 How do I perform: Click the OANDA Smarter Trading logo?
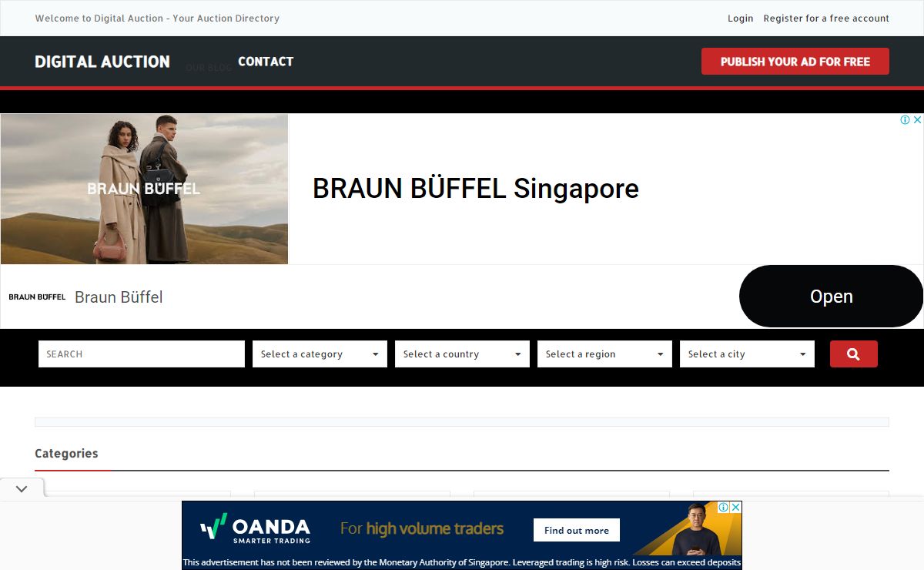(256, 528)
